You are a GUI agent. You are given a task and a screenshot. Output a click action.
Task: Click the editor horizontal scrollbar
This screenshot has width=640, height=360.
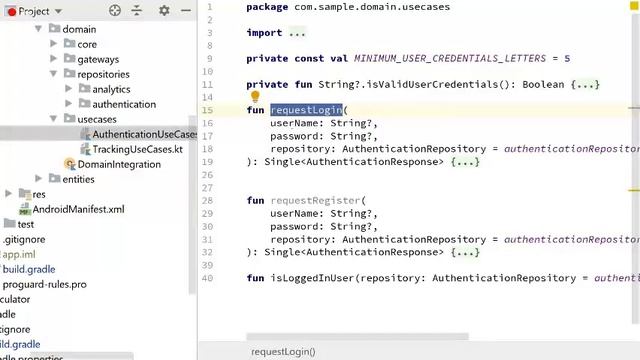(357, 336)
